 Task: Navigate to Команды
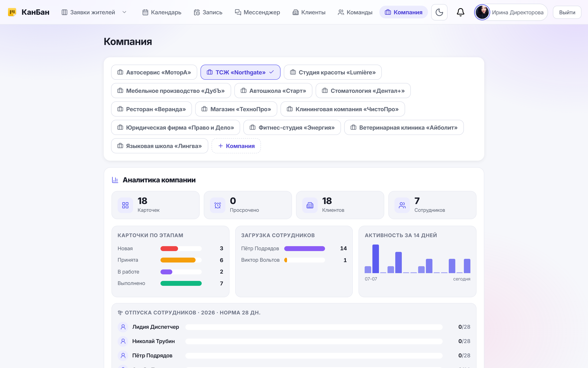point(355,12)
